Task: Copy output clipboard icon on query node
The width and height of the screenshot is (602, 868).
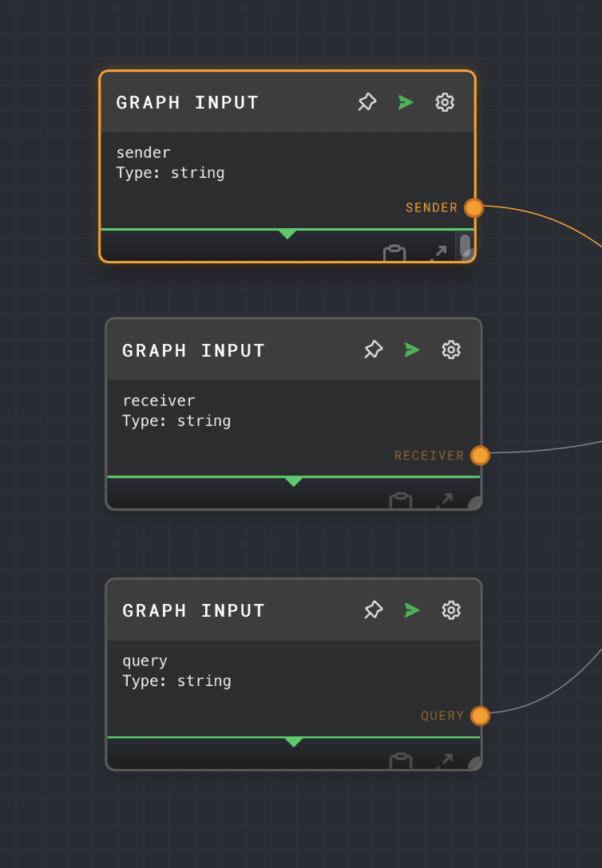Action: (x=401, y=761)
